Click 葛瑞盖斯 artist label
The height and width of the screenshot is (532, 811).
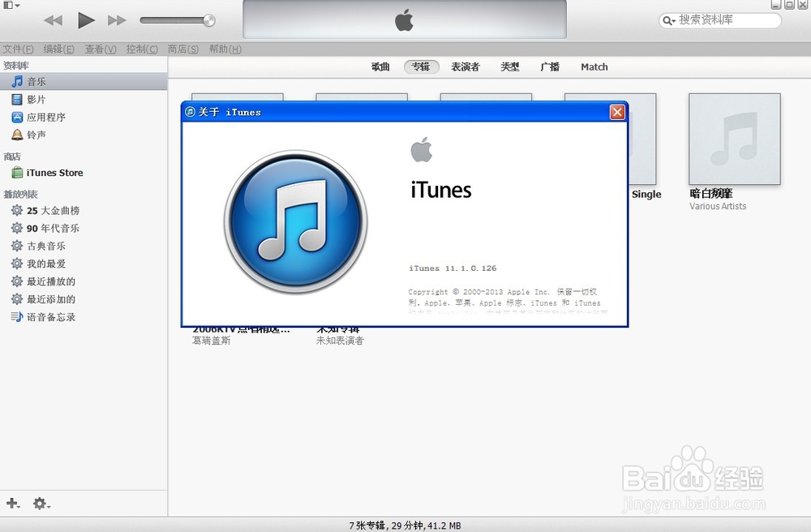click(x=212, y=341)
